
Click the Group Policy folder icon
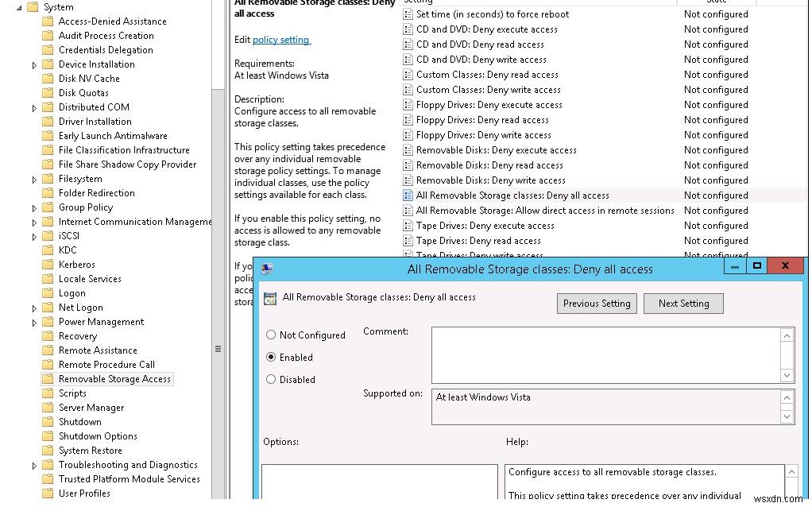pos(48,207)
